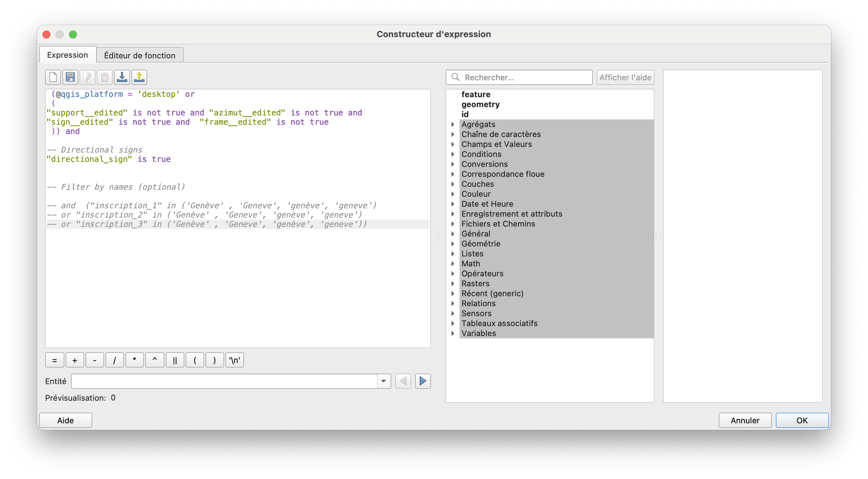Click the edit expression pencil icon
This screenshot has width=868, height=479.
pyautogui.click(x=87, y=77)
